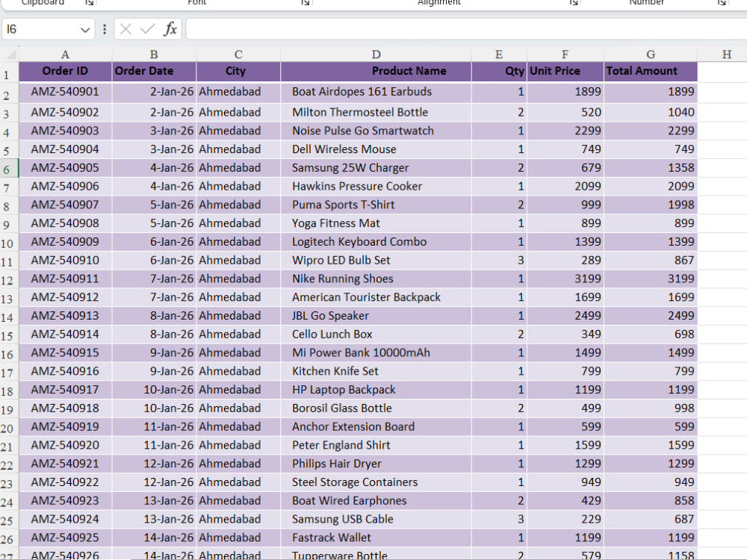Click inside the formula bar input

coord(466,29)
